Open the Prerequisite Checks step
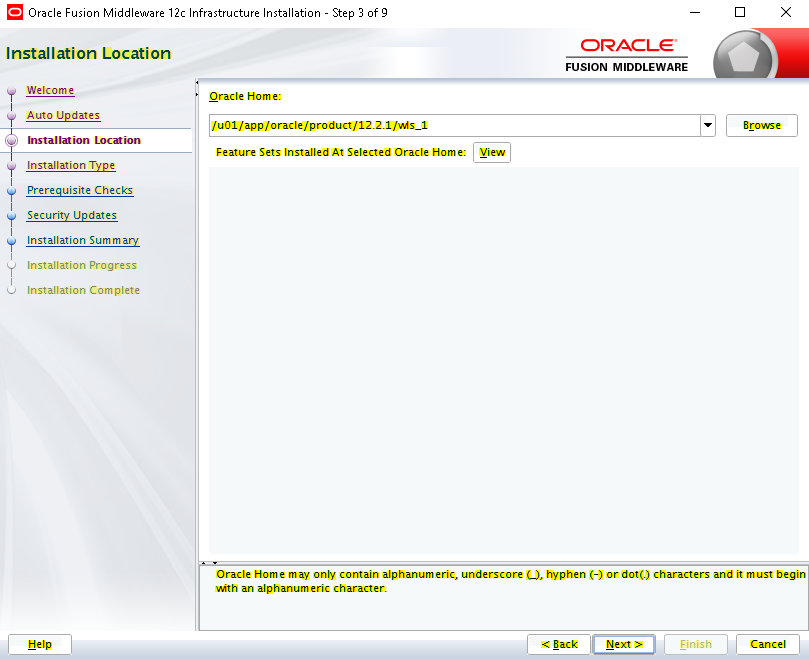The image size is (809, 659). [79, 190]
